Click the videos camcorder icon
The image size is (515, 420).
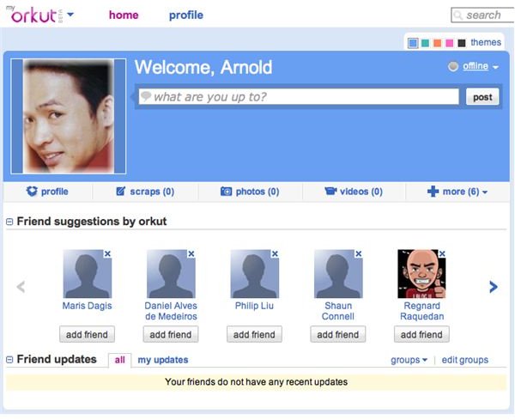pos(330,192)
